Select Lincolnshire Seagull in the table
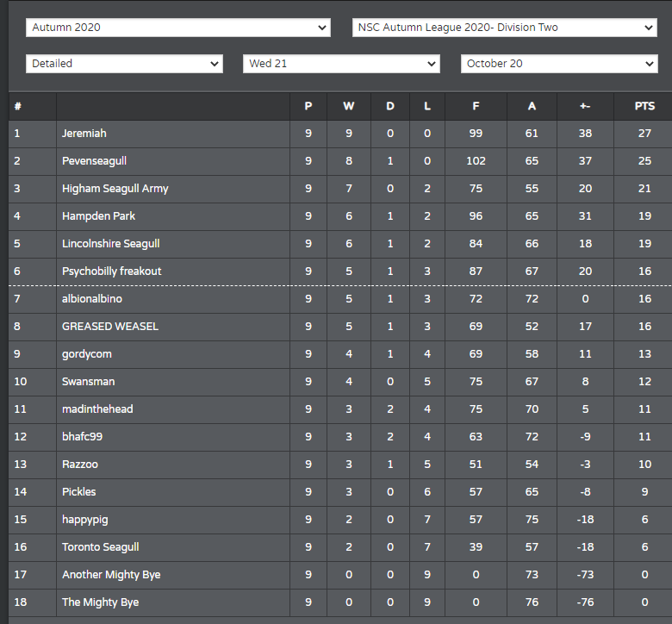The height and width of the screenshot is (624, 672). (111, 244)
